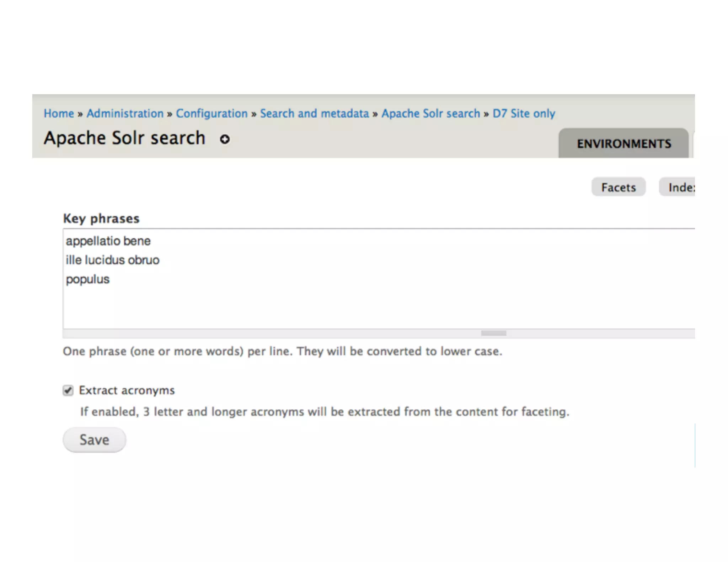Screen dimensions: 728x562
Task: Click the Key phrases field label
Action: point(101,218)
